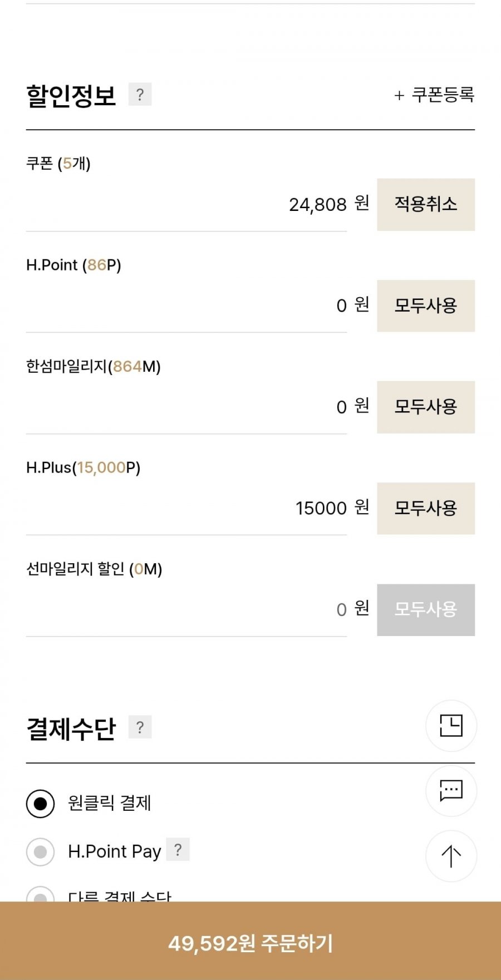
Task: Tap the help icon beside 결제수단
Action: click(140, 727)
